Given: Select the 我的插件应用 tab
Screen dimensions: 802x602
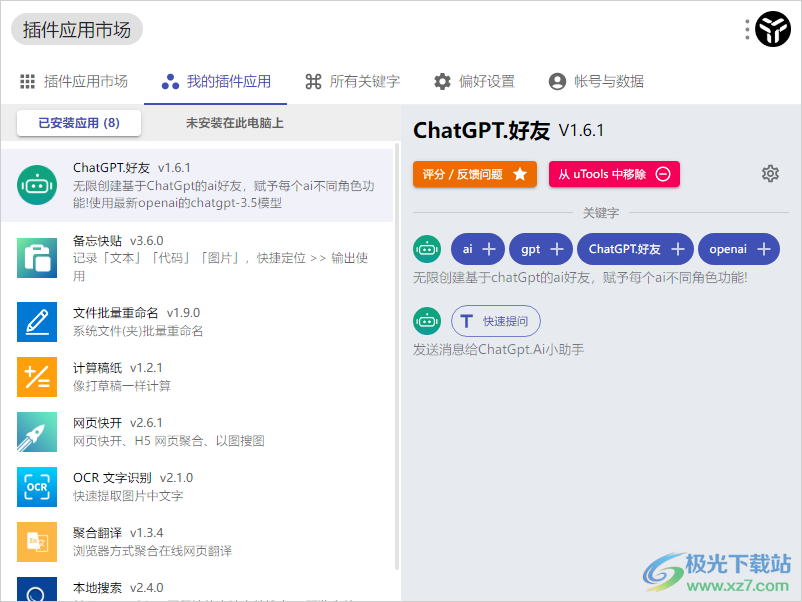Looking at the screenshot, I should pyautogui.click(x=216, y=81).
